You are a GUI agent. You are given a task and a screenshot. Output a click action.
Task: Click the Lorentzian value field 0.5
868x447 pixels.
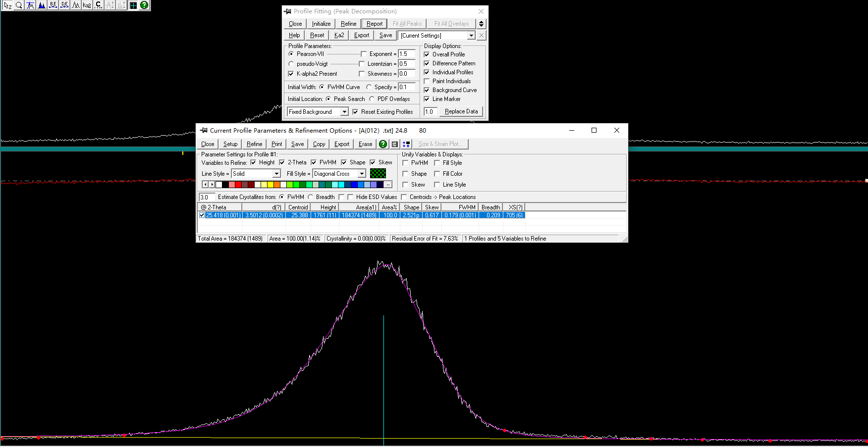407,64
